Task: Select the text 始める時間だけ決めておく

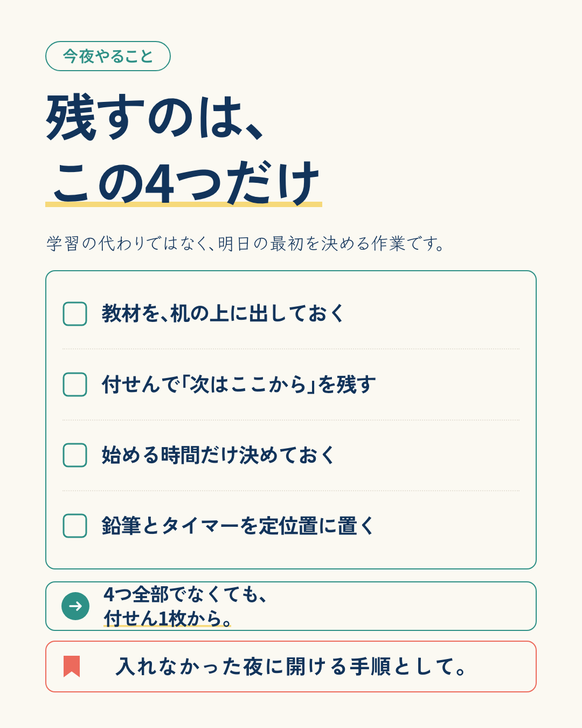Action: [219, 455]
